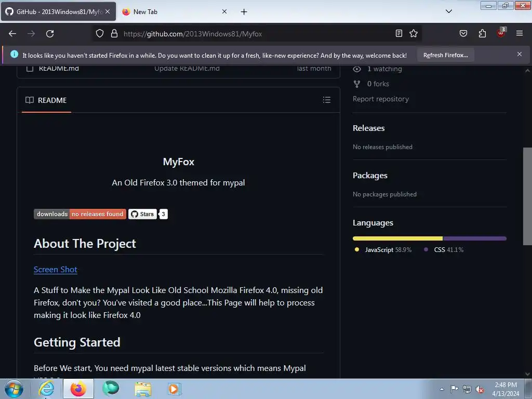Open Action Center flag tray icon
Image resolution: width=532 pixels, height=399 pixels.
454,389
